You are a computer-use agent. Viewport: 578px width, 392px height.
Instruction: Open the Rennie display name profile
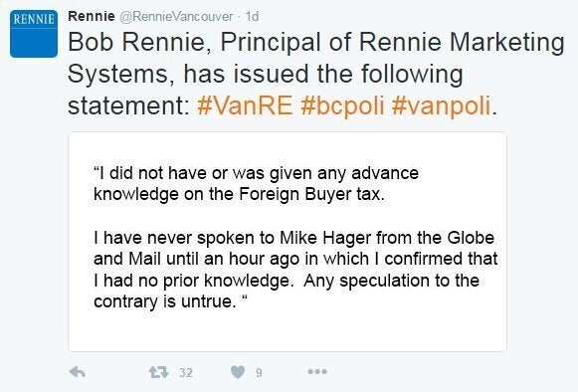tap(92, 16)
